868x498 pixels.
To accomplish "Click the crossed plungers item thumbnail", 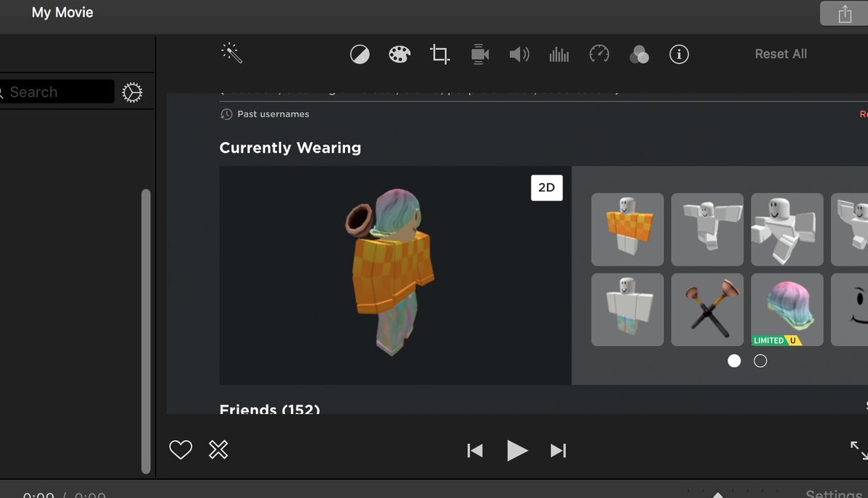I will coord(707,310).
